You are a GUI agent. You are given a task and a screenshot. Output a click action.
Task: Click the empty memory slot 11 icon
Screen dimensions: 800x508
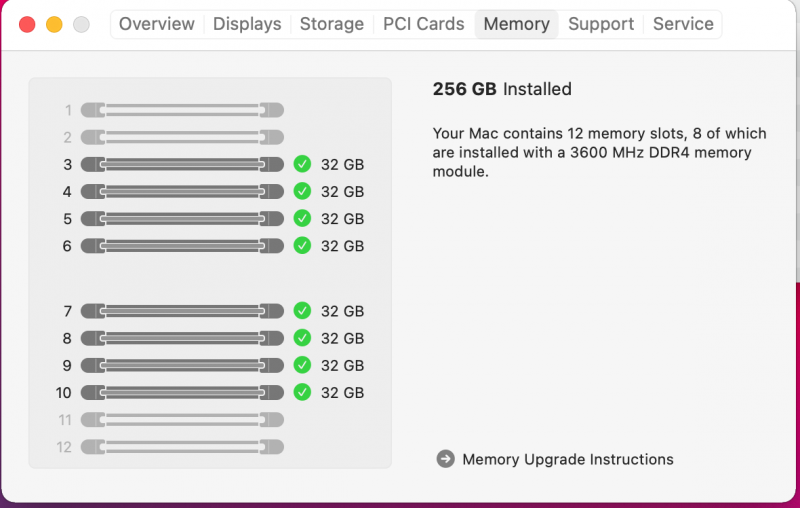point(182,420)
